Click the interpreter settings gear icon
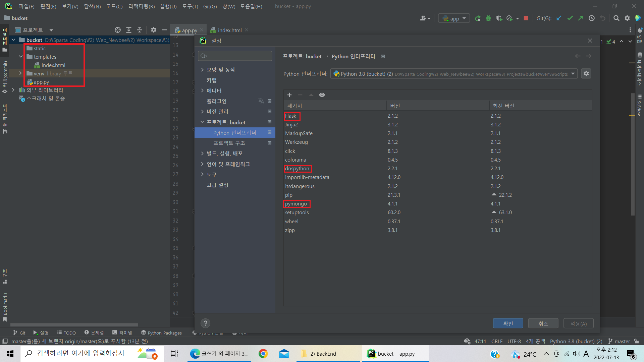644x362 pixels. pyautogui.click(x=586, y=73)
